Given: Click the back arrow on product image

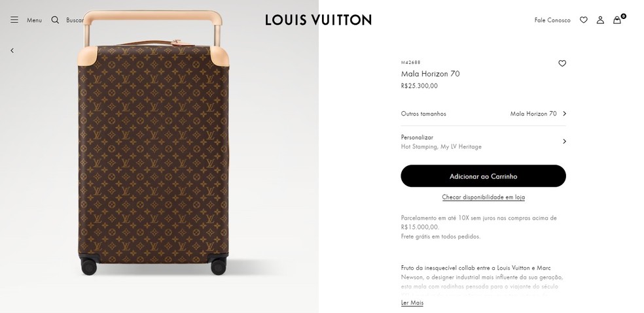Looking at the screenshot, I should (x=12, y=50).
